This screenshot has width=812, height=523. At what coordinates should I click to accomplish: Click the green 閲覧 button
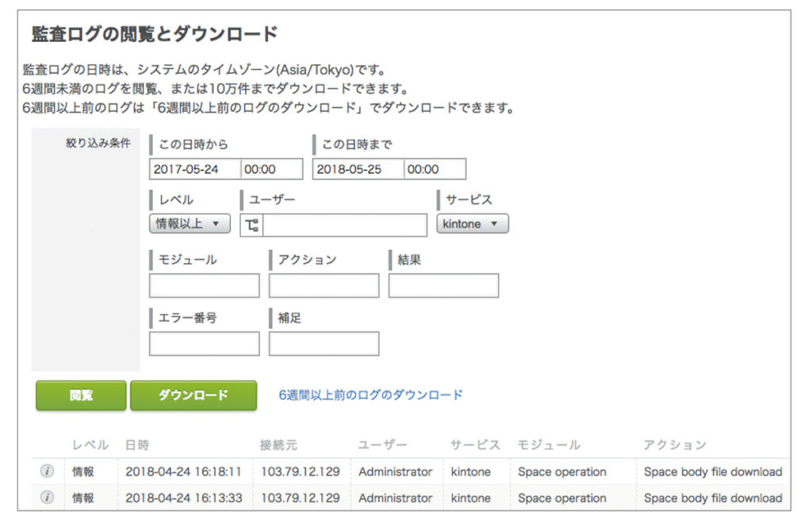[79, 396]
